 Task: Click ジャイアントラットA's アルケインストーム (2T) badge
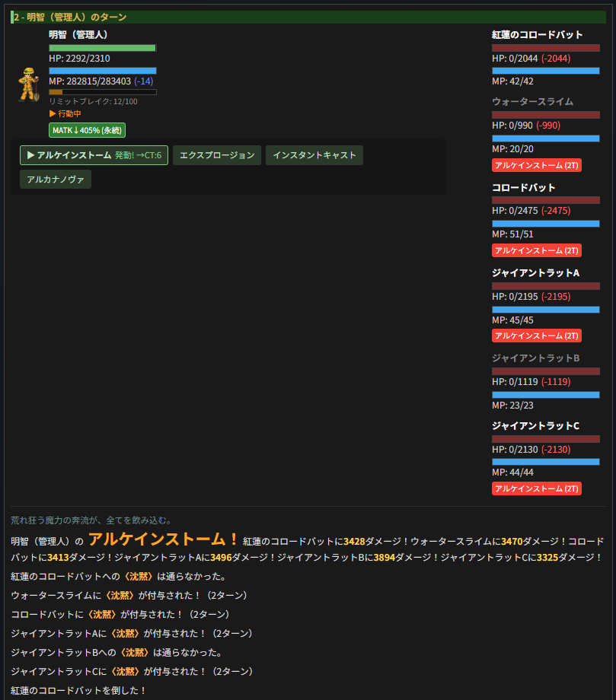pos(536,336)
